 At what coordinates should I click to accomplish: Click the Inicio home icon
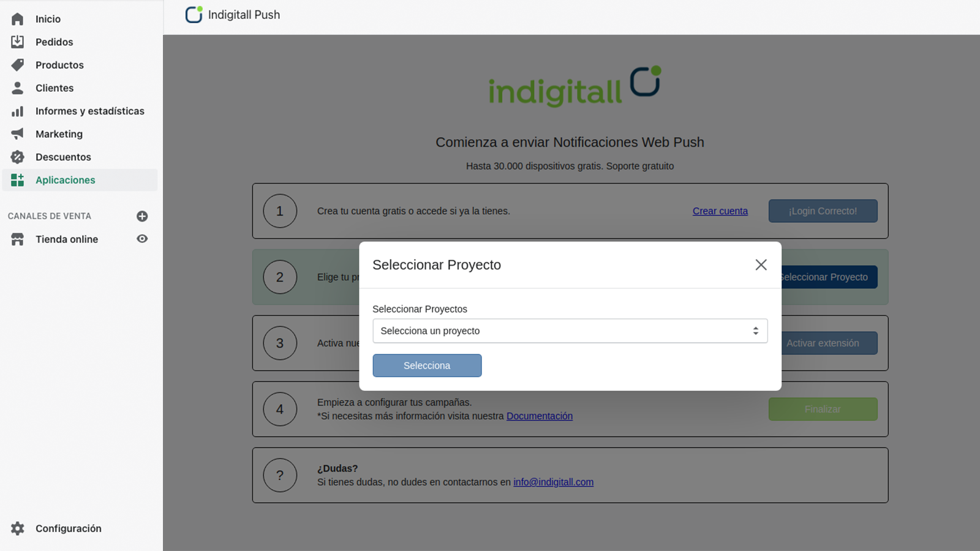(17, 19)
